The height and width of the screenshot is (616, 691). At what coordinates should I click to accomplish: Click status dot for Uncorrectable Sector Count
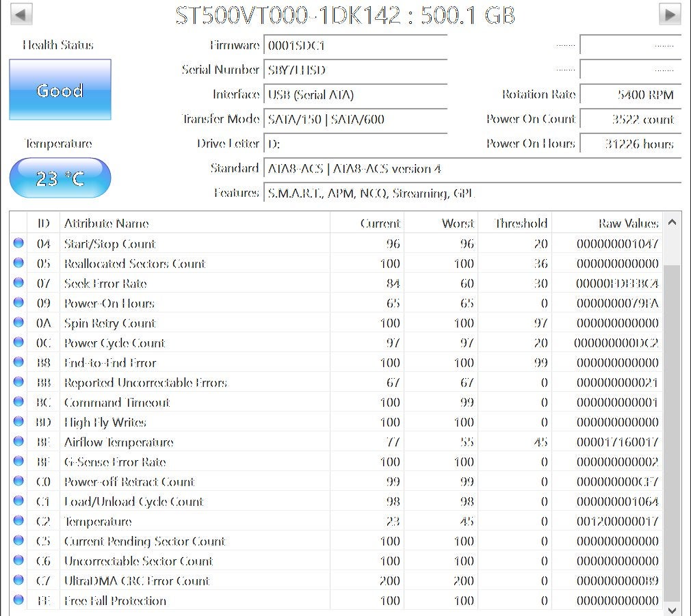(x=18, y=560)
